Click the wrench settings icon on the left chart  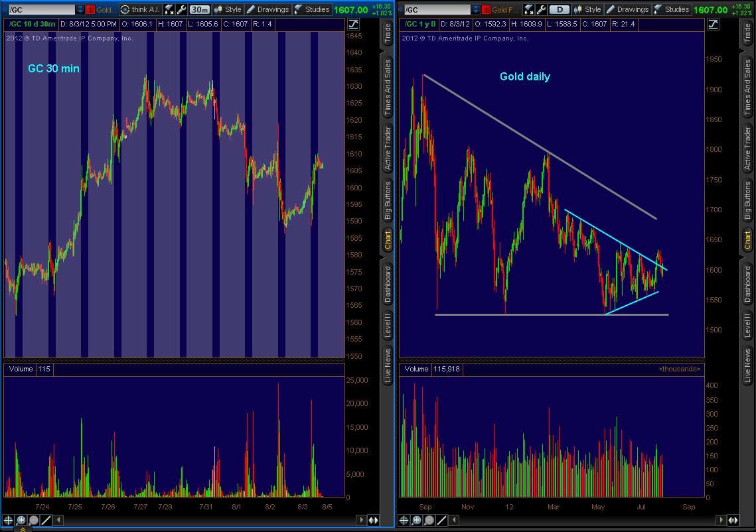[x=181, y=9]
